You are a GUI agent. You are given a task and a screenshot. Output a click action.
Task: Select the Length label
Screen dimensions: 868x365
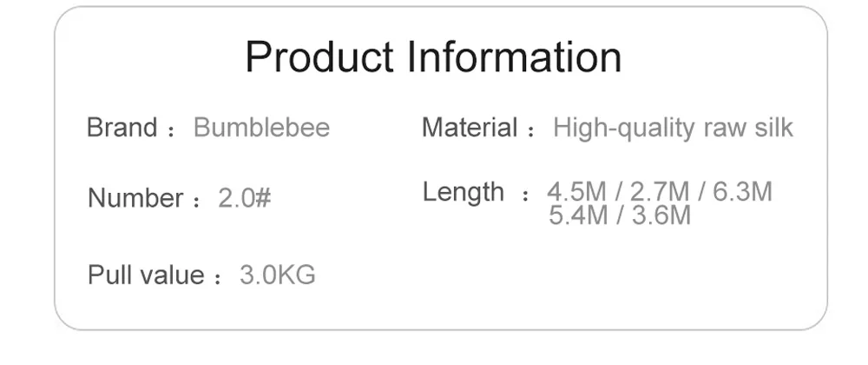click(464, 193)
